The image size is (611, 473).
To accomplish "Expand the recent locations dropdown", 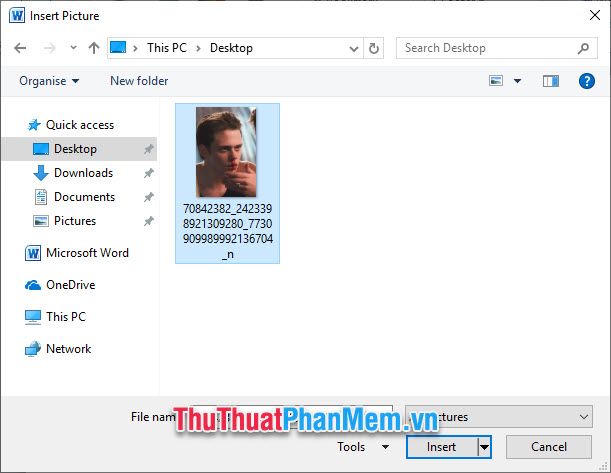I will [73, 48].
